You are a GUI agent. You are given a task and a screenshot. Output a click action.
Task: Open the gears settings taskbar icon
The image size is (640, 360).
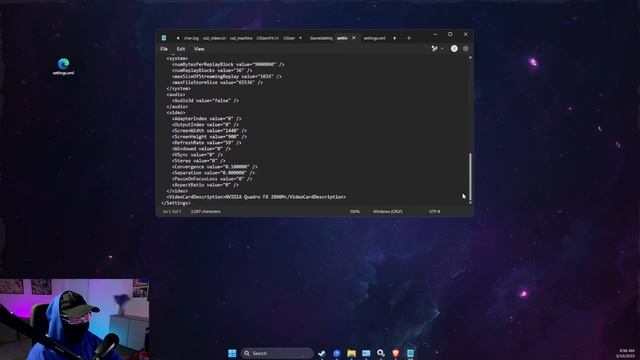(381, 353)
